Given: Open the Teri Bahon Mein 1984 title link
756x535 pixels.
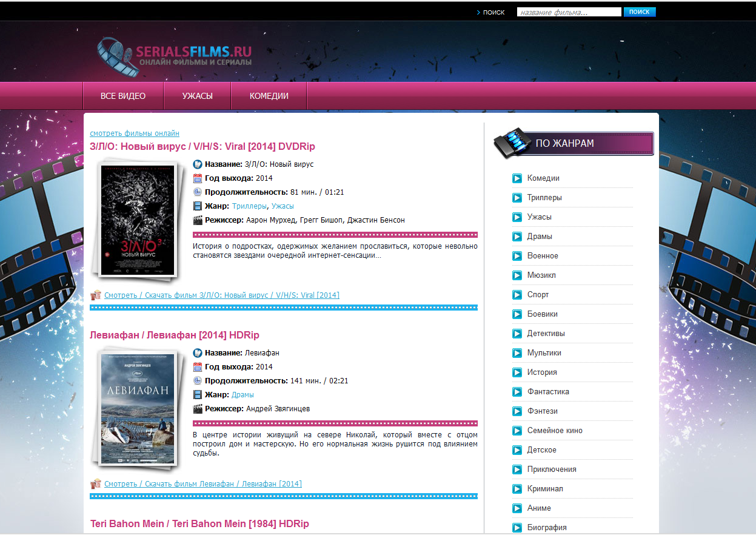Looking at the screenshot, I should [x=199, y=524].
